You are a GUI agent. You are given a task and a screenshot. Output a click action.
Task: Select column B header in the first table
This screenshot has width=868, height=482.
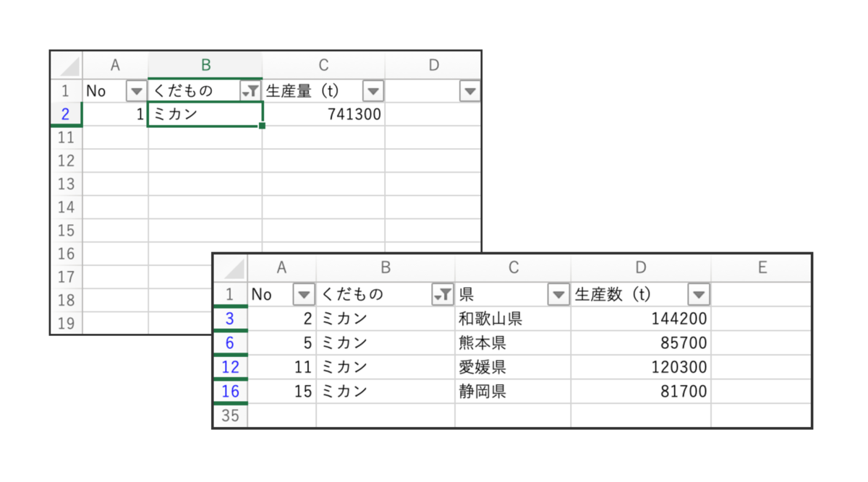[x=205, y=64]
